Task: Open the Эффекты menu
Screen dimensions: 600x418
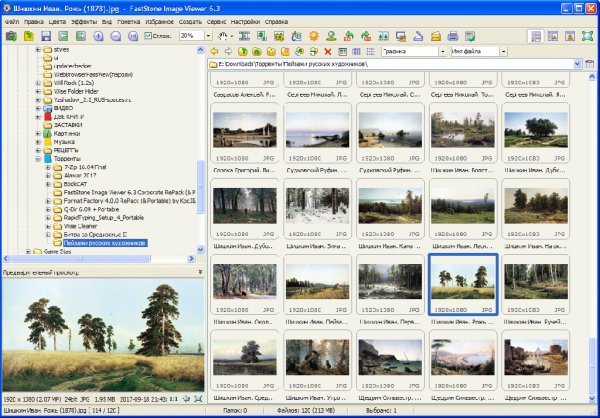Action: click(84, 22)
